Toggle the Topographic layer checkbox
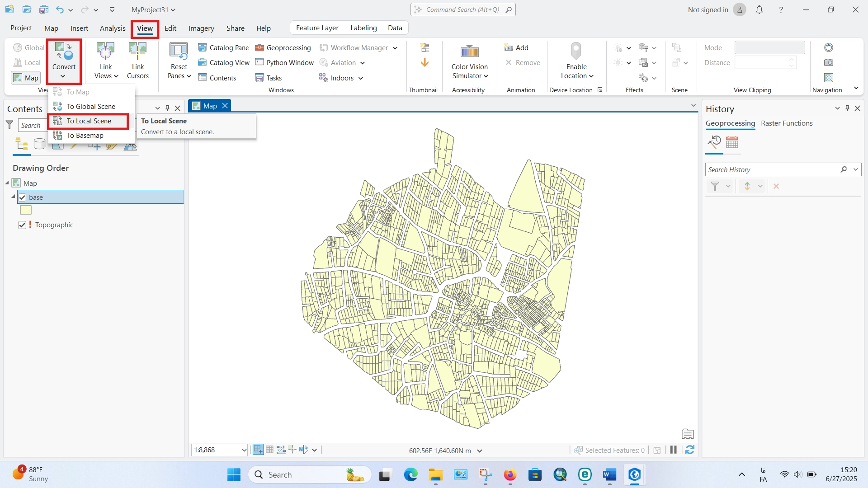 pyautogui.click(x=22, y=225)
